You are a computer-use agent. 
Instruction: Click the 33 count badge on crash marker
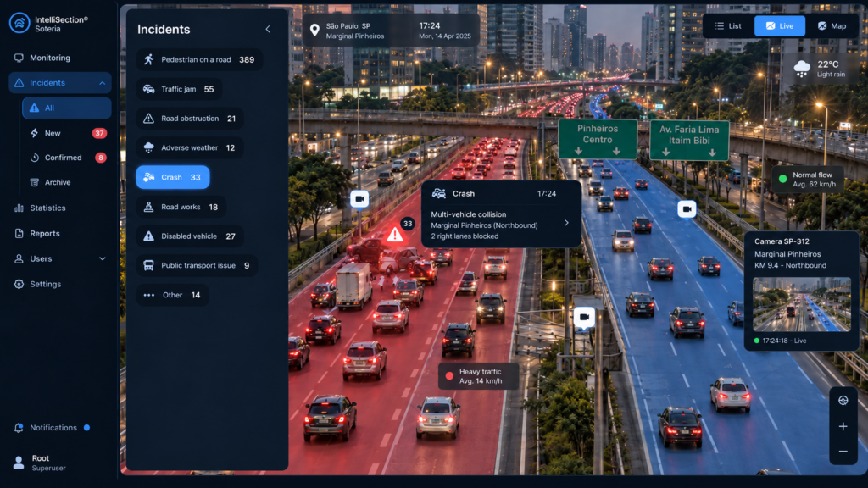[x=408, y=224]
